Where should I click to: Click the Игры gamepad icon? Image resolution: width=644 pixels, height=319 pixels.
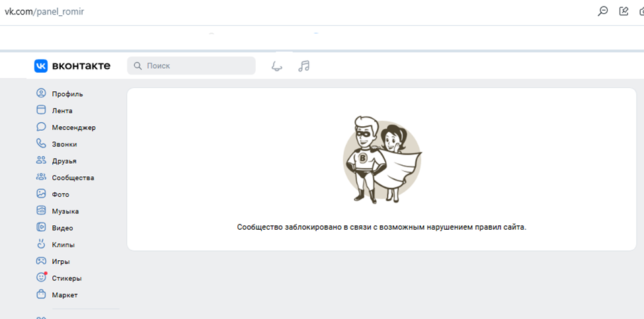coord(41,261)
